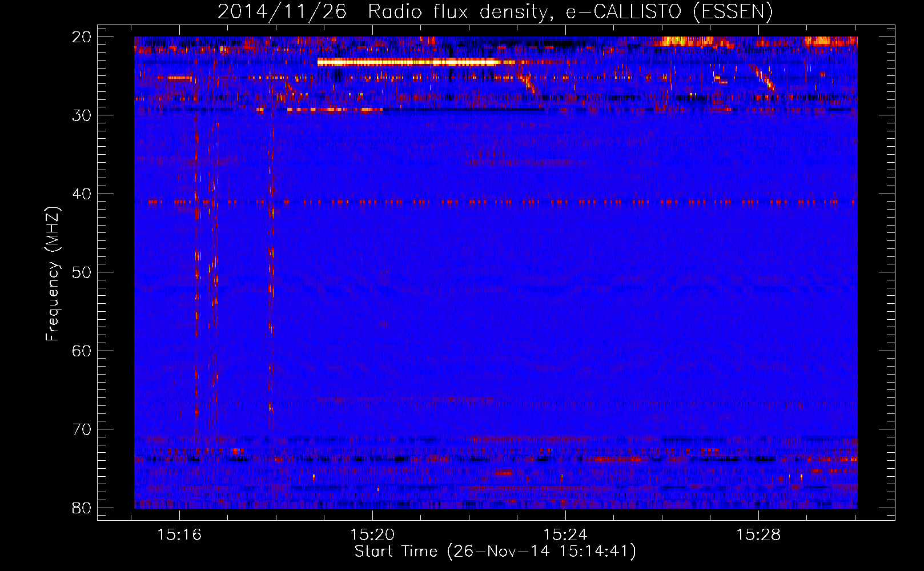Select the 30 MHz frequency tick label
924x571 pixels.
click(x=82, y=115)
